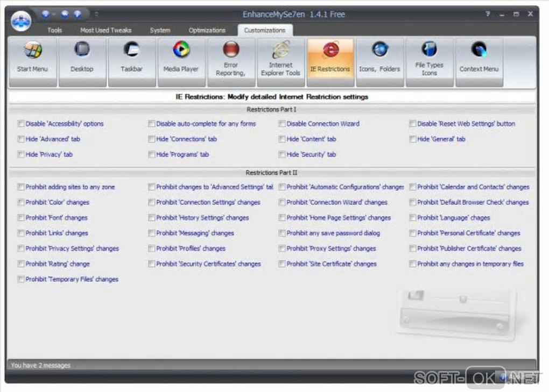
Task: Tick Prohibit 'Font' changes
Action: click(20, 217)
